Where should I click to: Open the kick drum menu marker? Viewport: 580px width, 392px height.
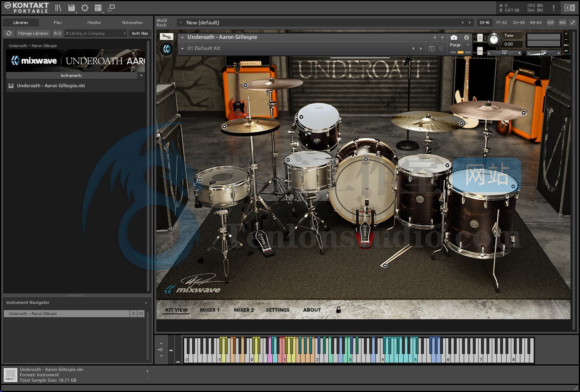pyautogui.click(x=366, y=159)
